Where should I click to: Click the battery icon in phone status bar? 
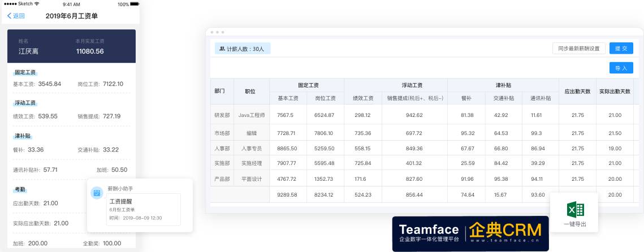(135, 4)
